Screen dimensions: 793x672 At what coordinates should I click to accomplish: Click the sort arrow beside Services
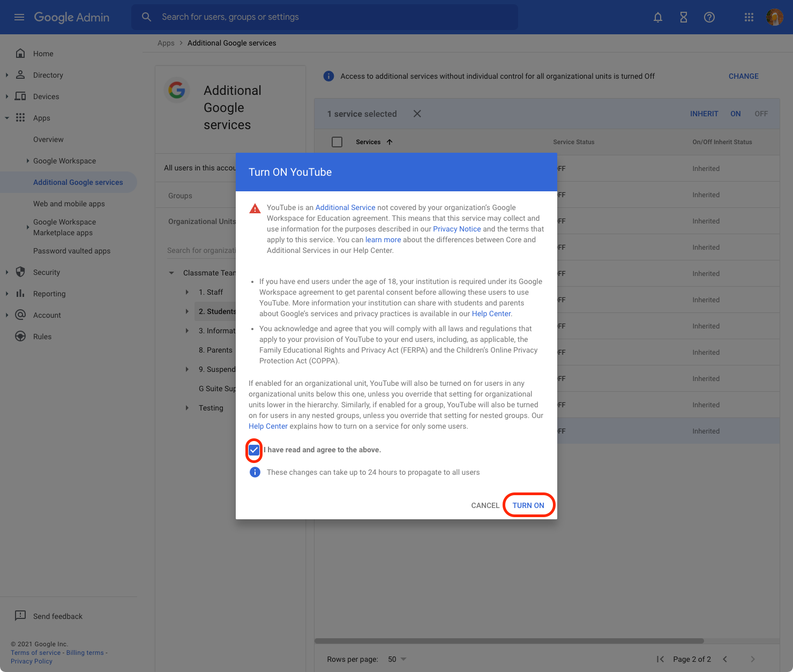[x=390, y=142]
